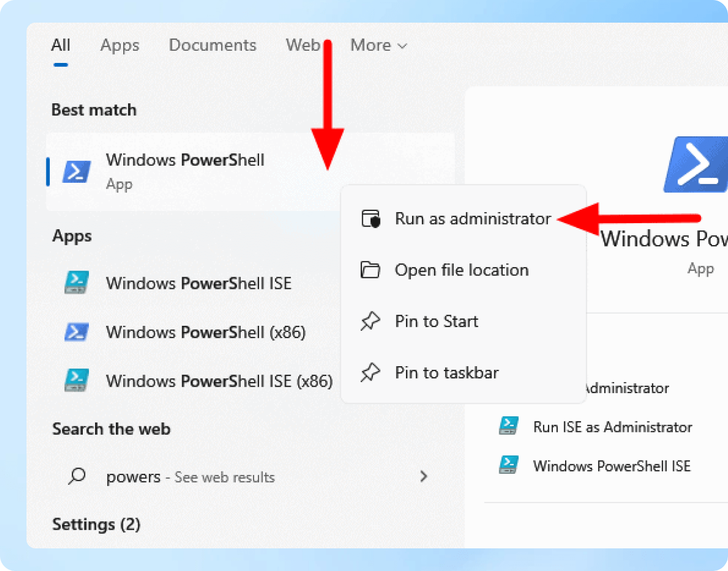Viewport: 728px width, 571px height.
Task: Click the Windows PowerShell ISE app icon
Action: pyautogui.click(x=77, y=283)
